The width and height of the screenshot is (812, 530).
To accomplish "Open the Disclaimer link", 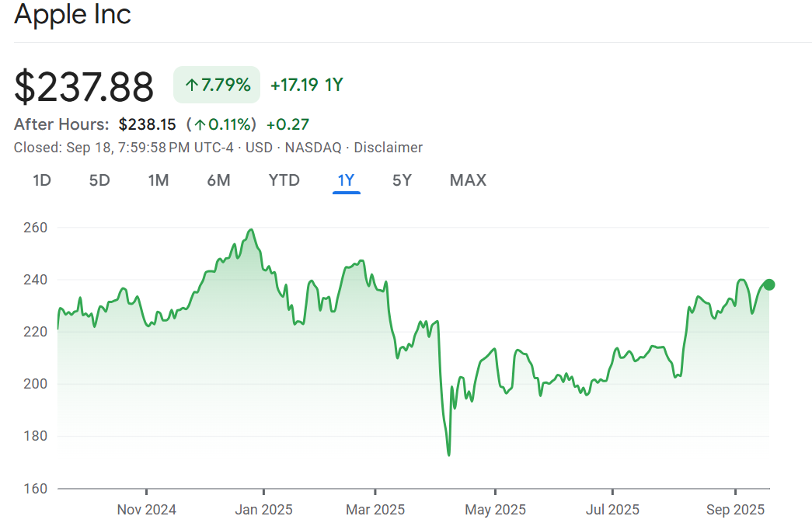I will coord(389,148).
